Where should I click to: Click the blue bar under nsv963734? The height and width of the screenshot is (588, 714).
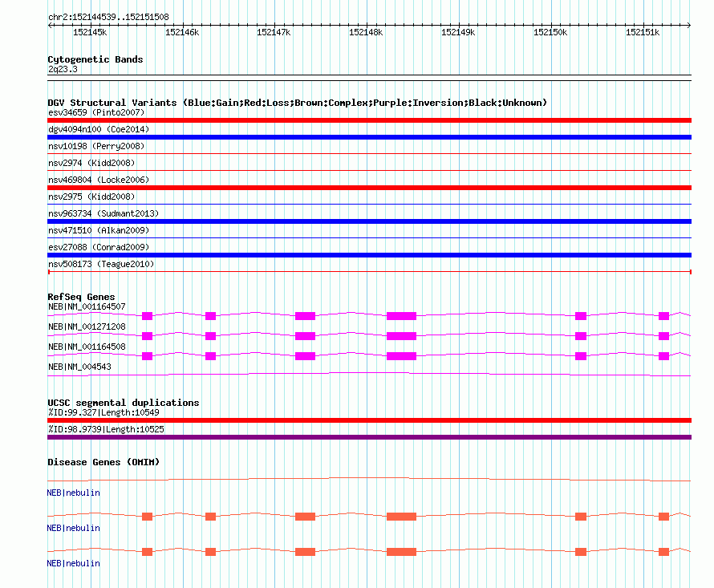(x=369, y=221)
